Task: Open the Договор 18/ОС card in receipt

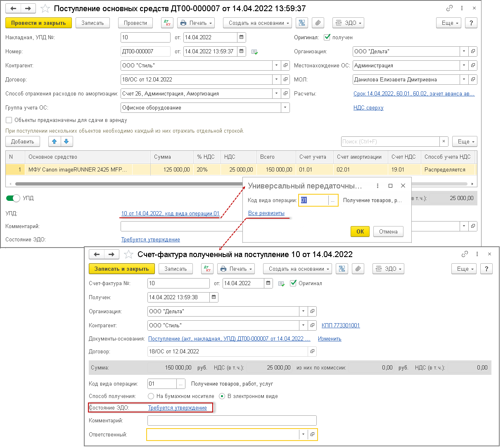Action: coord(285,80)
